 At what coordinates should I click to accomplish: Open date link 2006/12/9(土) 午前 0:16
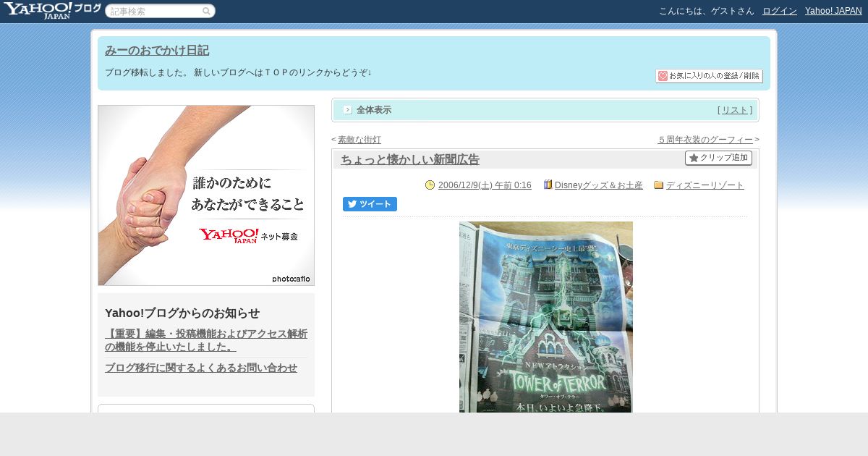[x=485, y=185]
